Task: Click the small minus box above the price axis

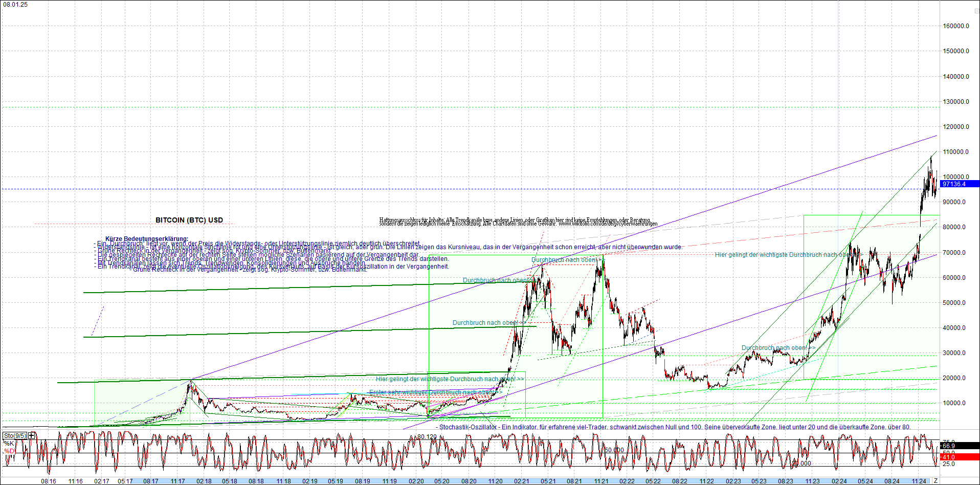Action: [x=976, y=11]
